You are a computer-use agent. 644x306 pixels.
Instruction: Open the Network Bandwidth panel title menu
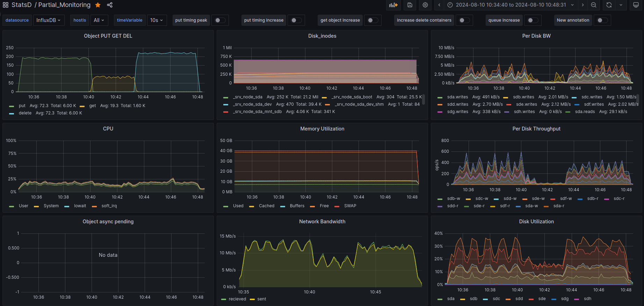click(x=322, y=222)
